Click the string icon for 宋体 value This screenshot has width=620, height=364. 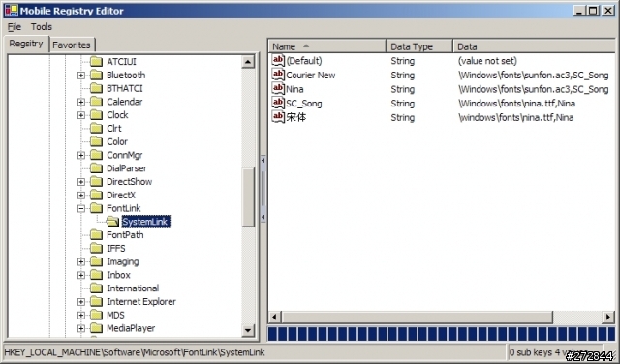coord(278,117)
